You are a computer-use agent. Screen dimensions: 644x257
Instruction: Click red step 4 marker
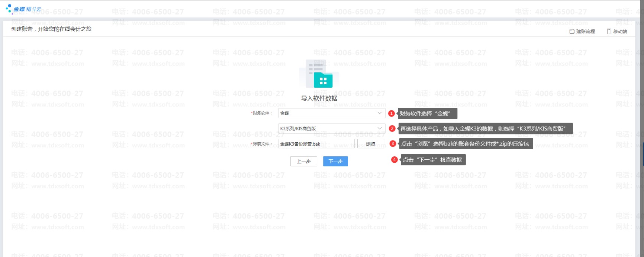[x=395, y=160]
